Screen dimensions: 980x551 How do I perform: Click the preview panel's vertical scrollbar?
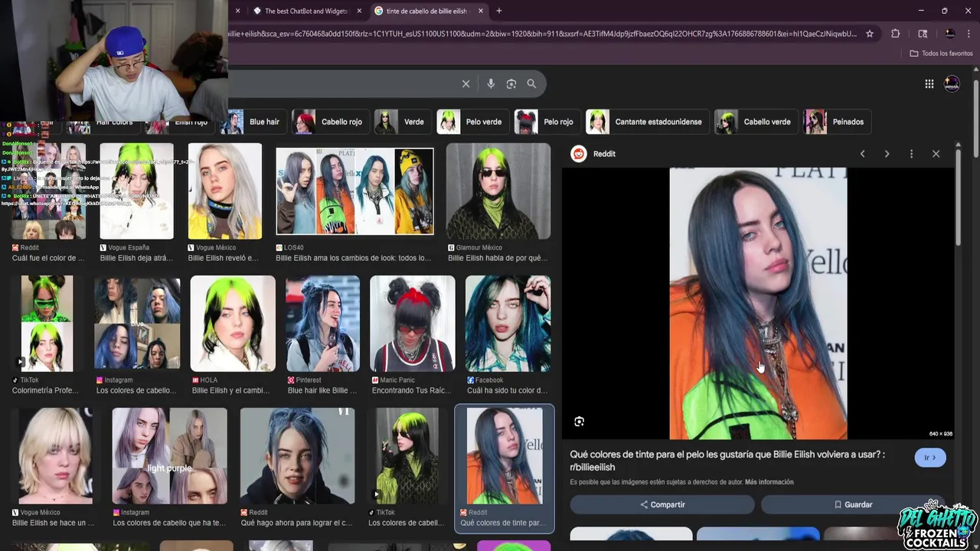point(958,197)
